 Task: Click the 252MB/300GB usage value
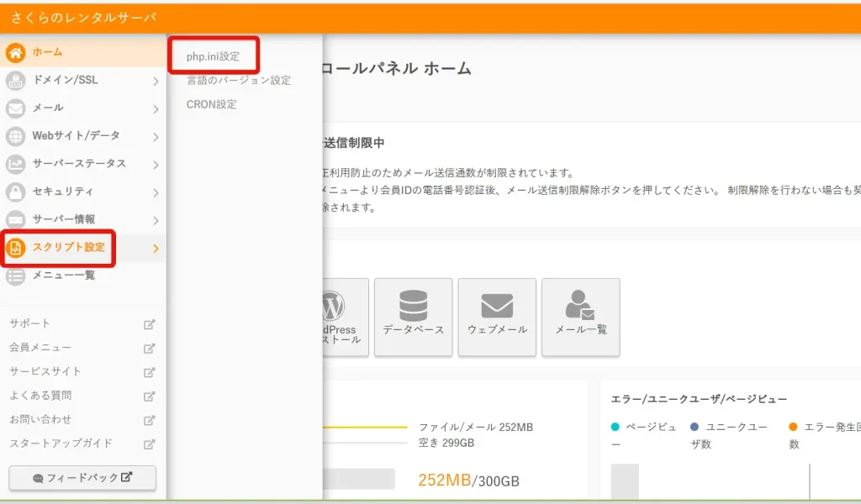(468, 480)
